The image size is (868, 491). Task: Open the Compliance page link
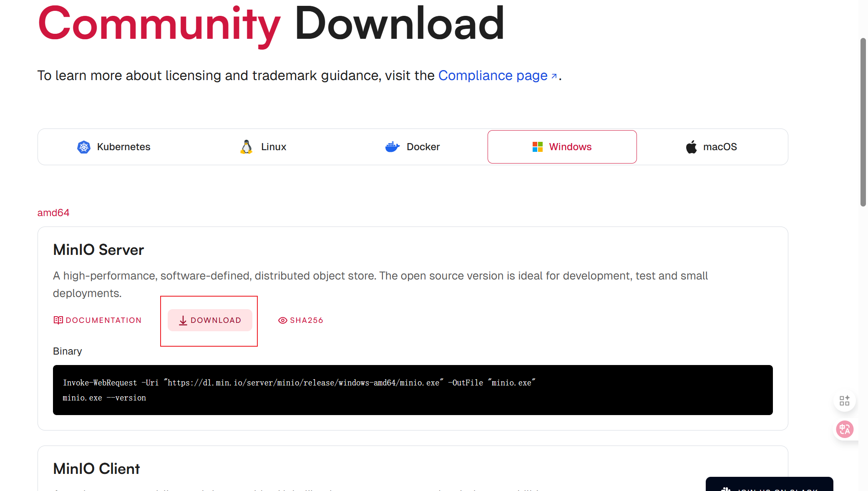(497, 76)
